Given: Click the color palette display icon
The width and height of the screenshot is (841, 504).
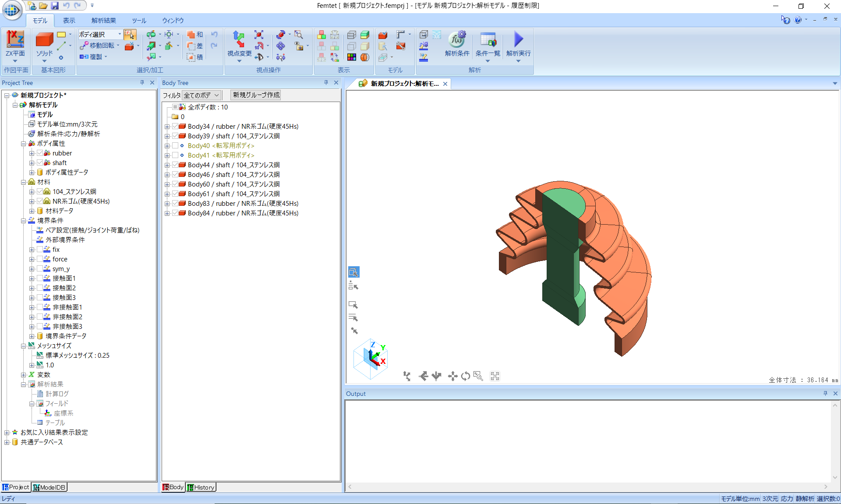Looking at the screenshot, I should [x=351, y=57].
